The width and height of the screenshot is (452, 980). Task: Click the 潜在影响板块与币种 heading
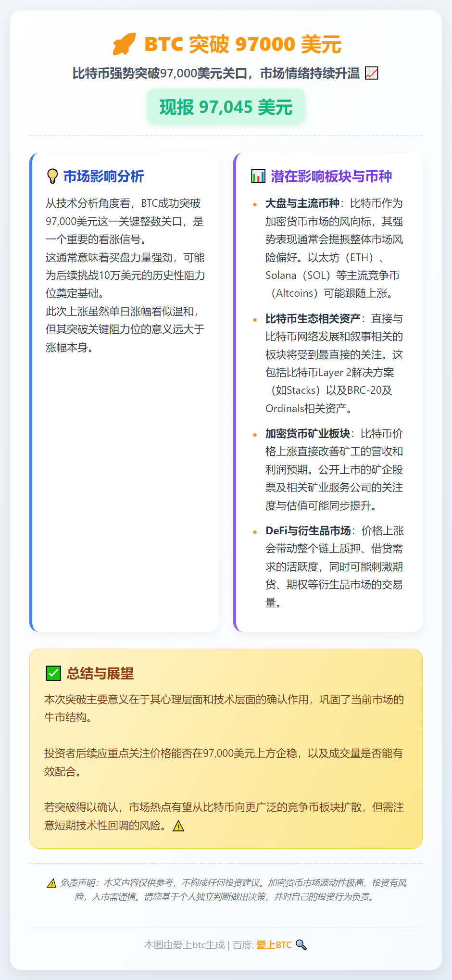coord(331,176)
